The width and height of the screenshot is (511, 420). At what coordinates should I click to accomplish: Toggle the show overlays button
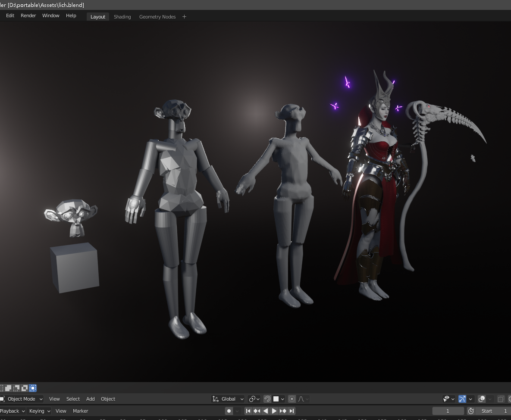coord(481,399)
